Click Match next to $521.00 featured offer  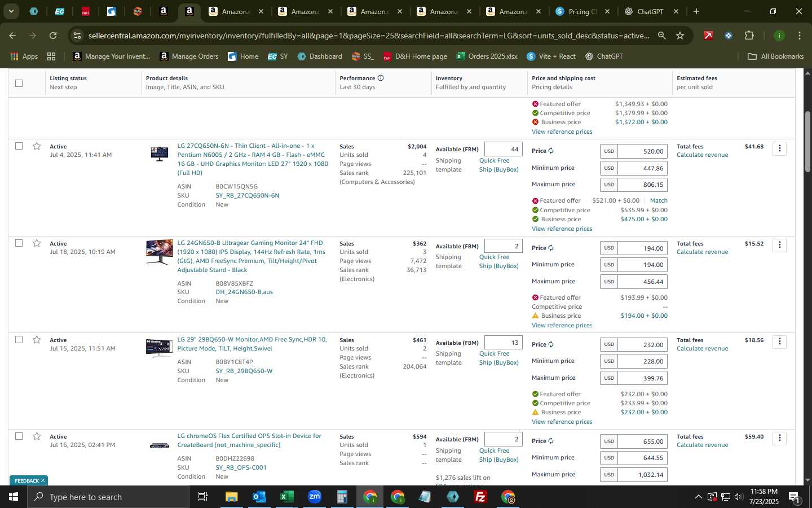pyautogui.click(x=659, y=200)
